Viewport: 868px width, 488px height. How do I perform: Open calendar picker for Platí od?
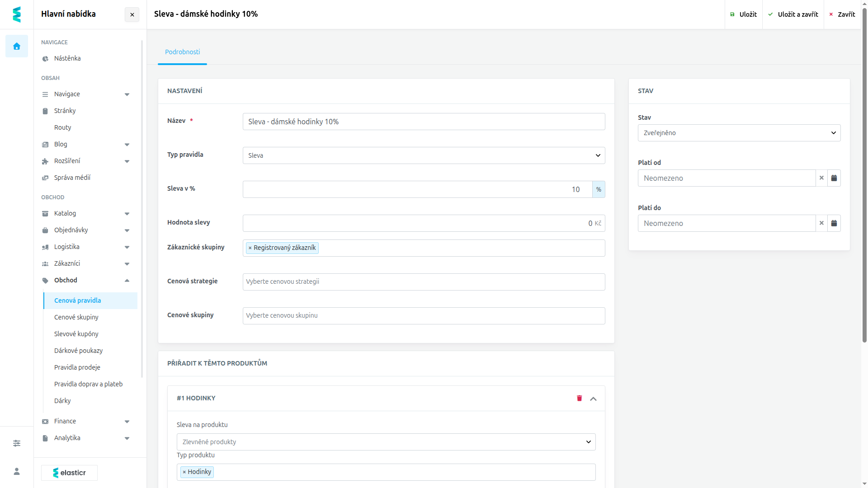[x=834, y=178]
